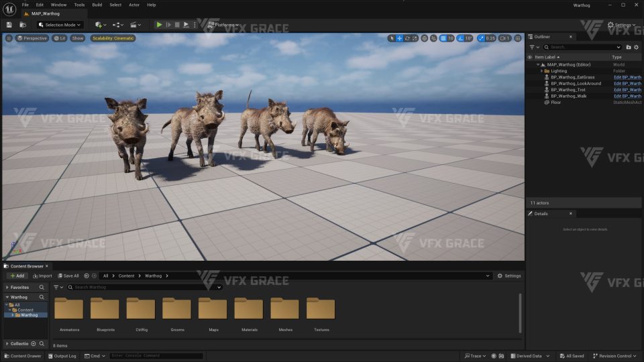The height and width of the screenshot is (362, 644).
Task: Click the Content Browser vertical scrollbar
Action: tap(520, 312)
